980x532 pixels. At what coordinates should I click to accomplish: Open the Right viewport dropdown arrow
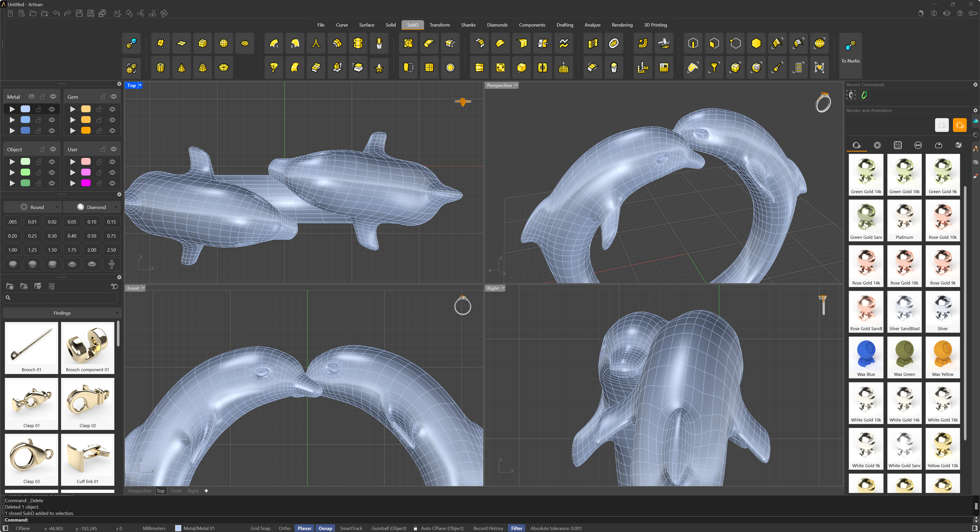click(503, 288)
